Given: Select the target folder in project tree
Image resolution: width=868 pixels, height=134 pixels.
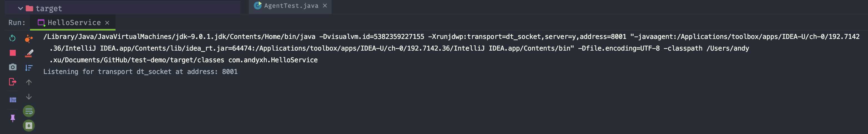Looking at the screenshot, I should tap(49, 8).
